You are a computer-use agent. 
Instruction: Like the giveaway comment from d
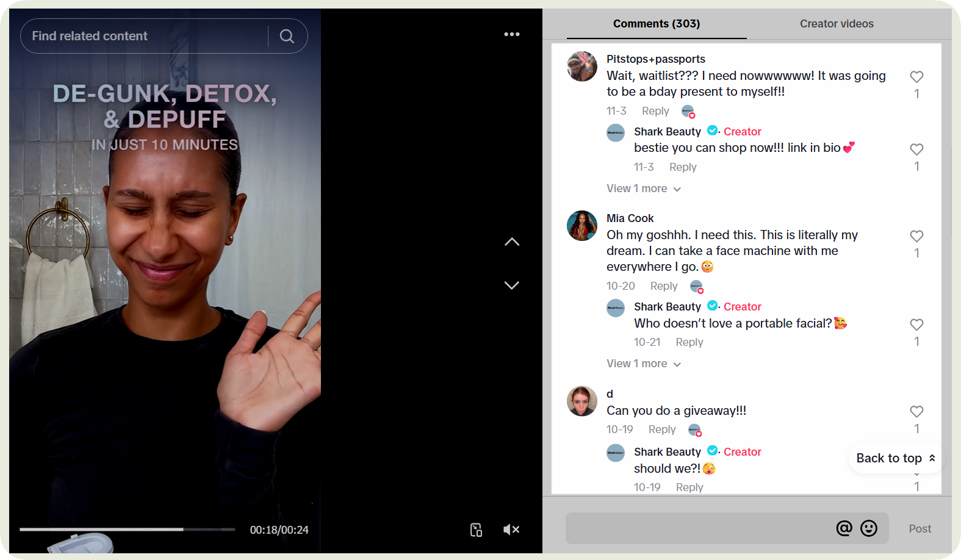pos(916,412)
